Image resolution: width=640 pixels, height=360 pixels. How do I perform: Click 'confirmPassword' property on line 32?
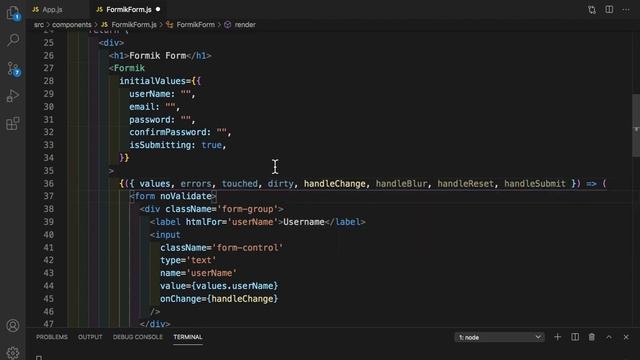click(x=167, y=132)
